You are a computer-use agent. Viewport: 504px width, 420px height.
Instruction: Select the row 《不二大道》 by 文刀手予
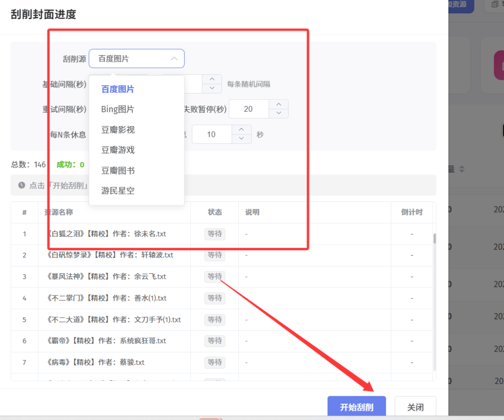222,320
